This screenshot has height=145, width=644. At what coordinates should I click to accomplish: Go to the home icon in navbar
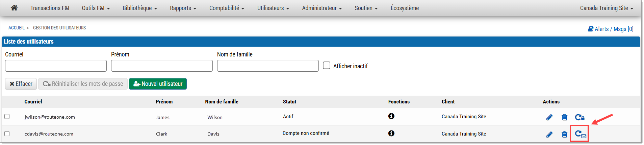14,8
